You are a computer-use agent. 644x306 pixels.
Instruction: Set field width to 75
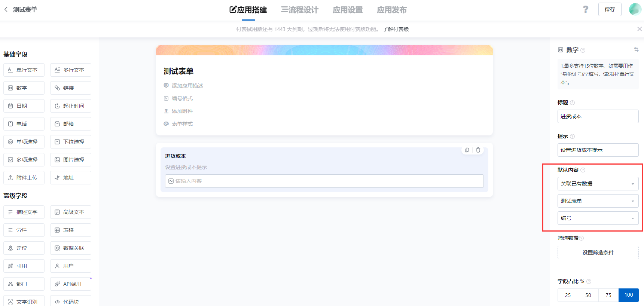click(x=608, y=295)
